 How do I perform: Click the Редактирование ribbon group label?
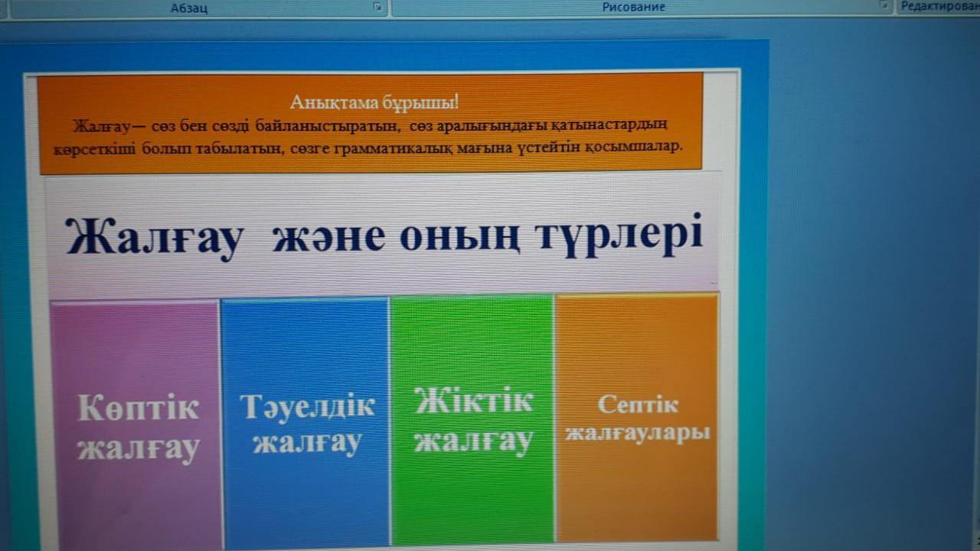coord(940,6)
